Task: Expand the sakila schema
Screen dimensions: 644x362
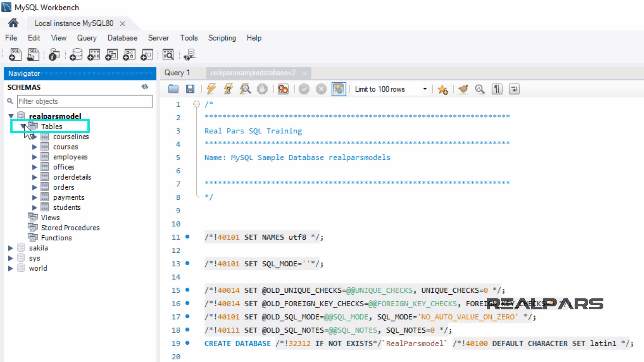Action: [10, 248]
